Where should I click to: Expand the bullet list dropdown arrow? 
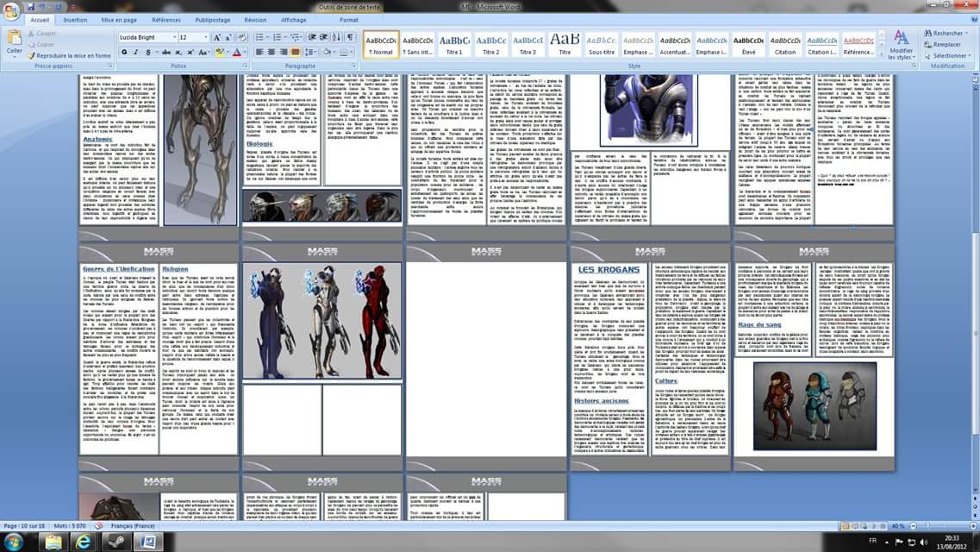(267, 37)
